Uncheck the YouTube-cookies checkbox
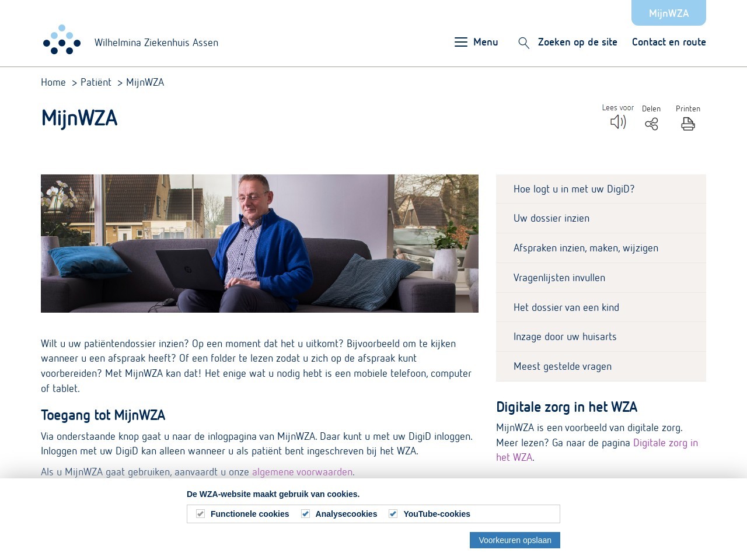Viewport: 747px width, 560px height. tap(393, 514)
